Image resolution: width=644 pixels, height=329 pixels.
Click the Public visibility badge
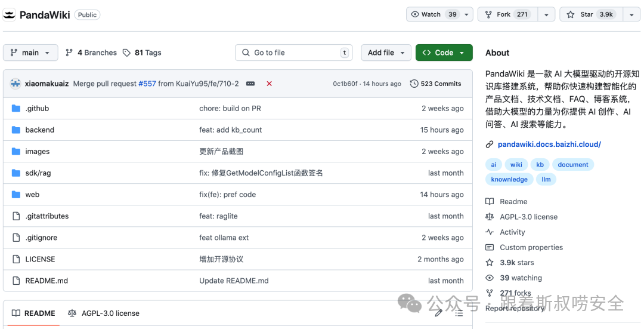click(87, 15)
